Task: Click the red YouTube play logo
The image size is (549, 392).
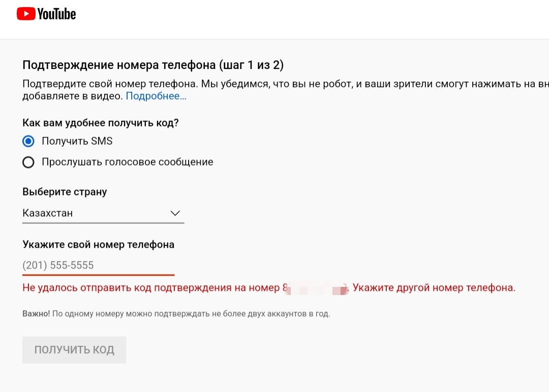Action: click(26, 14)
